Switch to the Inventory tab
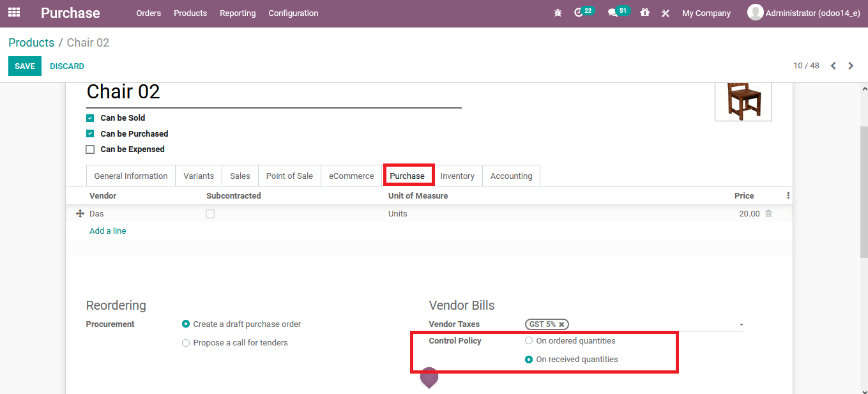Viewport: 868px width, 394px height. pyautogui.click(x=457, y=176)
